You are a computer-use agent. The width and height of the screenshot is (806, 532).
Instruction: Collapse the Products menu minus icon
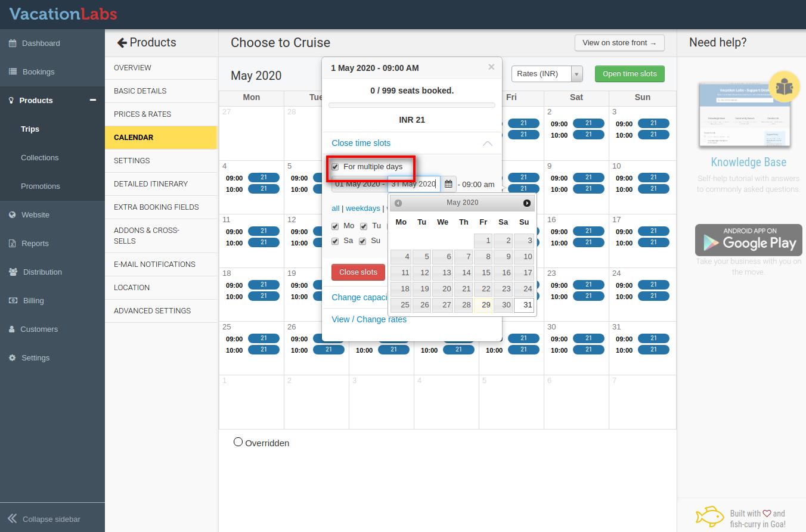[92, 100]
